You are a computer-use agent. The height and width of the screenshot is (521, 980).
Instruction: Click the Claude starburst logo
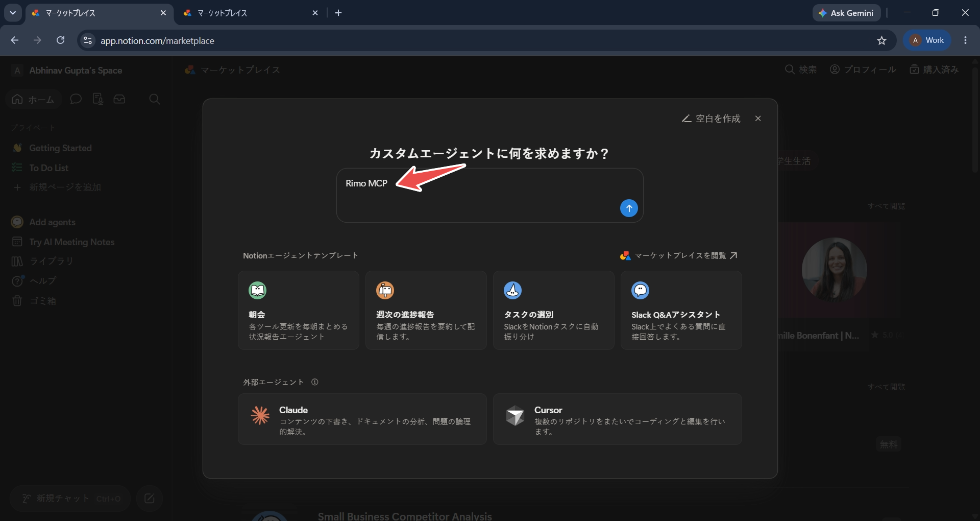260,415
